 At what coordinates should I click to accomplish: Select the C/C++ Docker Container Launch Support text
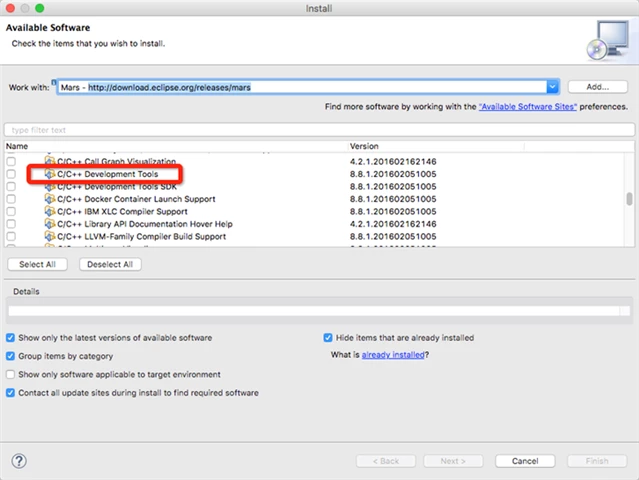(136, 199)
